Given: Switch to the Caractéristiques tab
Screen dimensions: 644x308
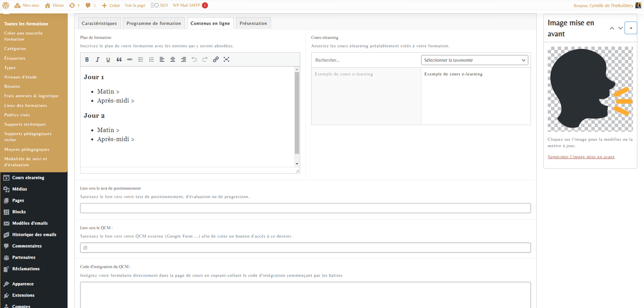Looking at the screenshot, I should point(99,23).
